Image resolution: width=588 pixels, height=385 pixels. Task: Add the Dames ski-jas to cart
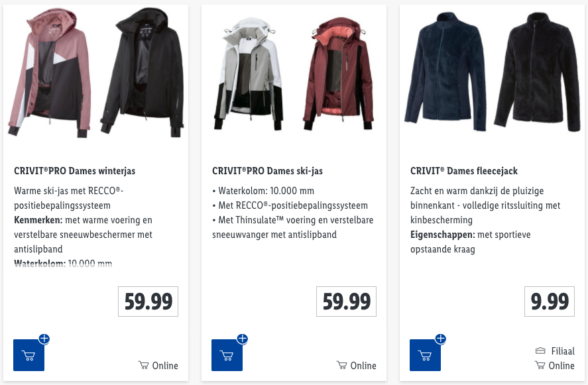tap(227, 355)
